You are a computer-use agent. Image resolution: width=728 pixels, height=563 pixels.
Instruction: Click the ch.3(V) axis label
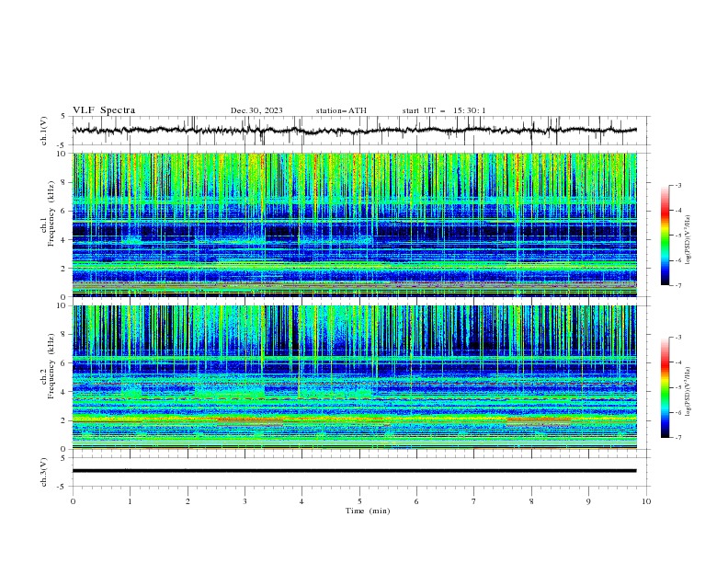click(x=44, y=472)
